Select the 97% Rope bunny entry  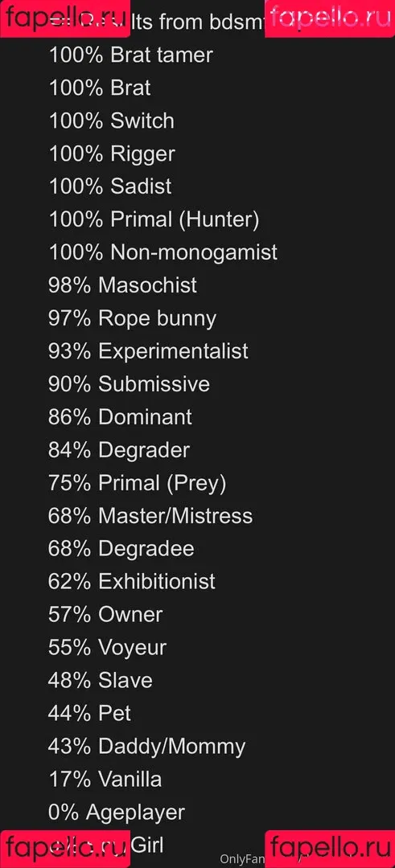coord(133,319)
